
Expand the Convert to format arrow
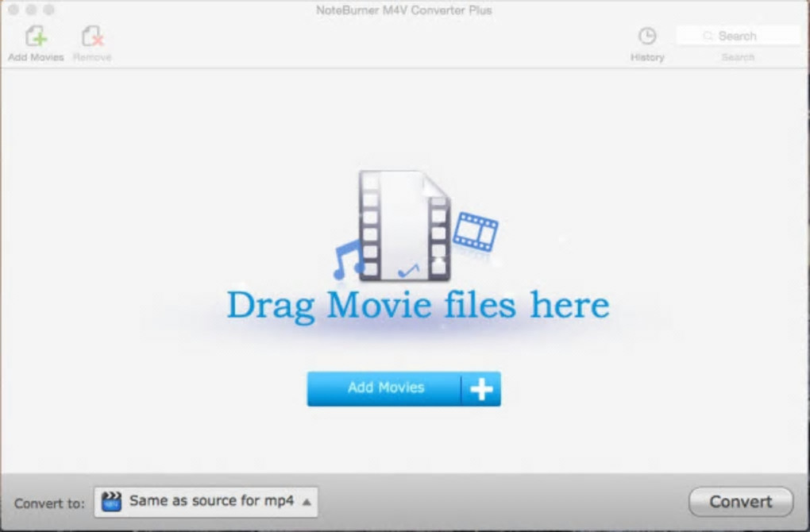click(307, 502)
